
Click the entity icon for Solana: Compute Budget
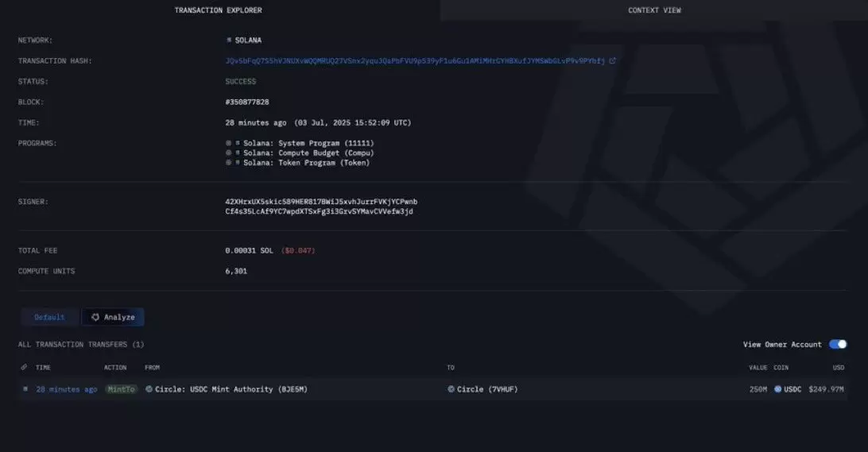(x=228, y=153)
